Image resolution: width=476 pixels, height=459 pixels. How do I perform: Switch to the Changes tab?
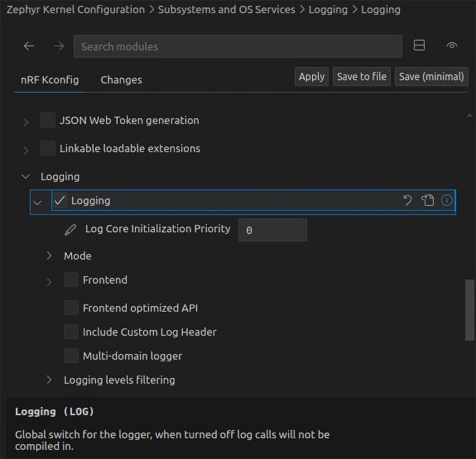coord(121,80)
